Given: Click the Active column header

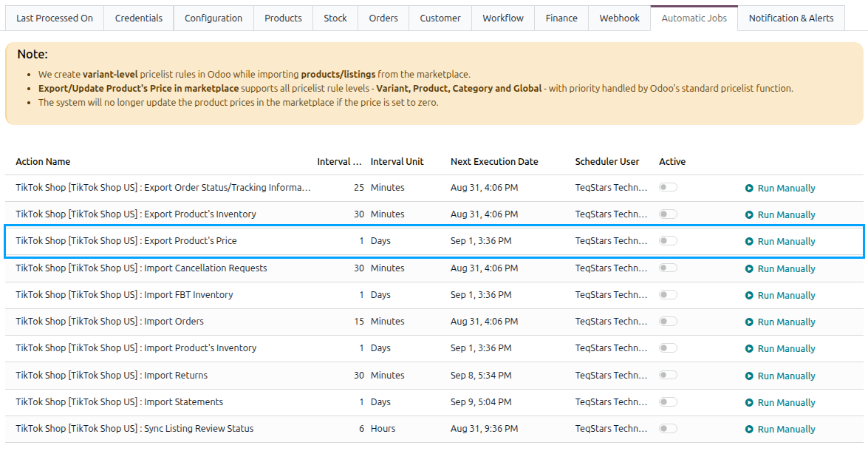Looking at the screenshot, I should point(672,162).
